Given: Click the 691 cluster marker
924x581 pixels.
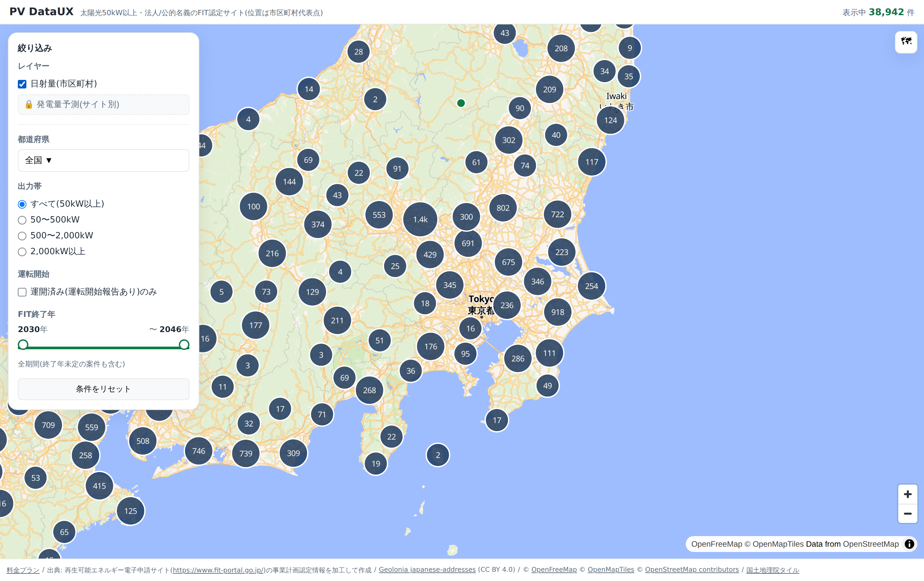Looking at the screenshot, I should point(468,243).
